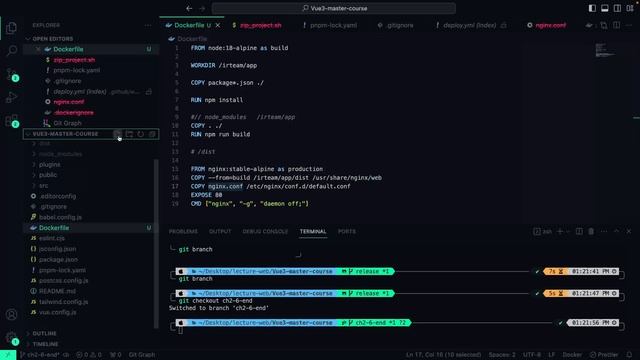
Task: Toggle the primary side bar layout button
Action: point(592,8)
